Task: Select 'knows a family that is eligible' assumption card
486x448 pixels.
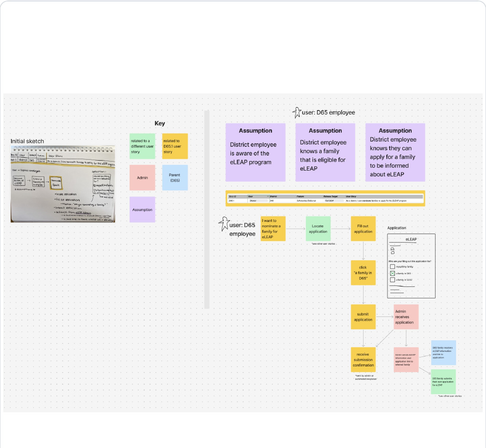Action: (325, 153)
